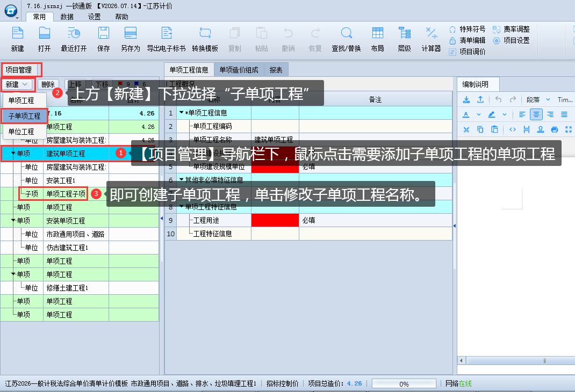
Task: Collapse the 建筑单项工程 tree node
Action: click(13, 154)
